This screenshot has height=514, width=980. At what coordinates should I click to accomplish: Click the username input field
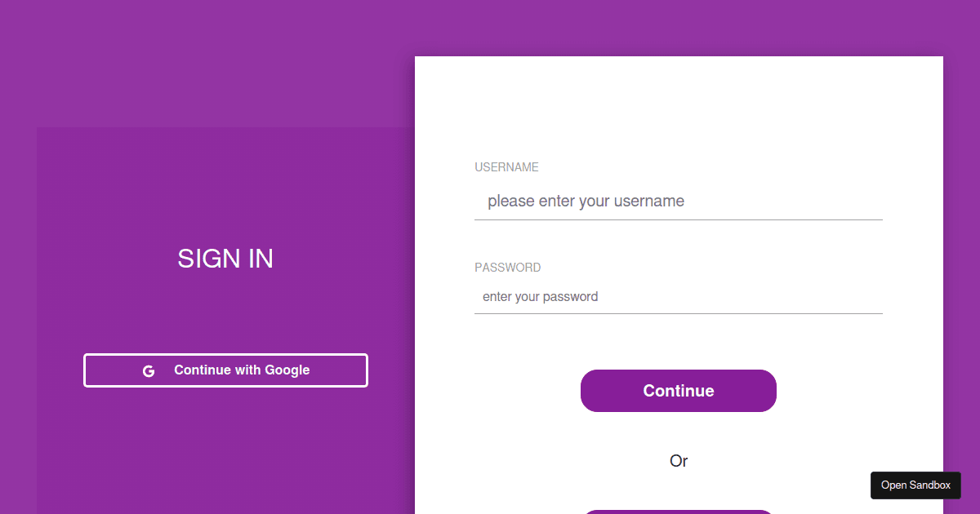678,201
